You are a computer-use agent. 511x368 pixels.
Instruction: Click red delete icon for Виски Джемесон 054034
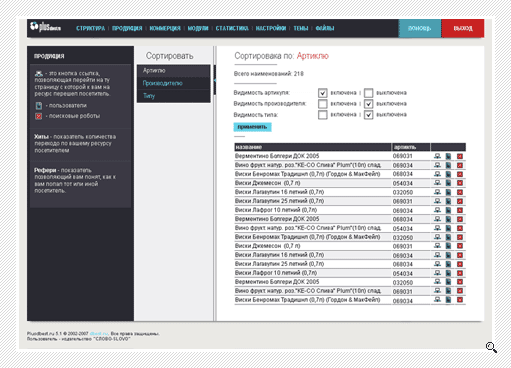coord(460,183)
